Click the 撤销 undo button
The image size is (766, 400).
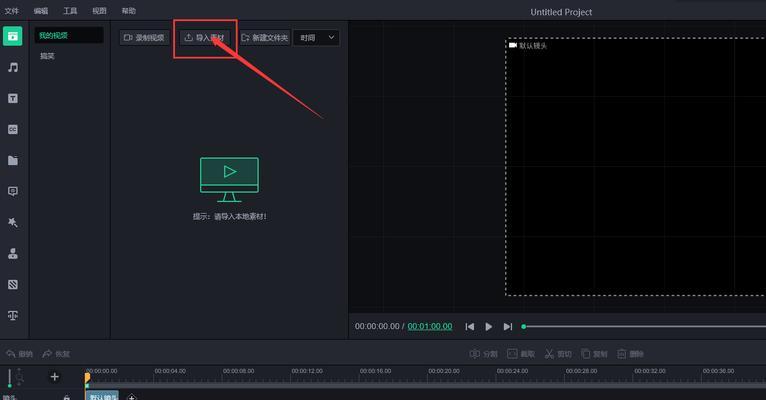tap(20, 354)
